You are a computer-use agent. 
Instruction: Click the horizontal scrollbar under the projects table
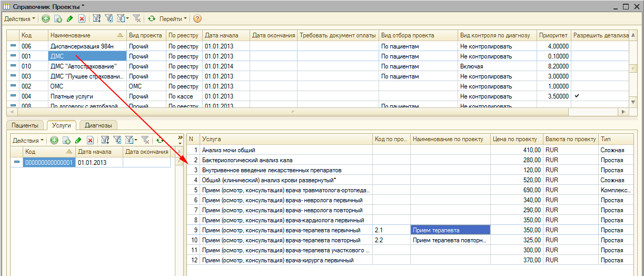(316, 112)
